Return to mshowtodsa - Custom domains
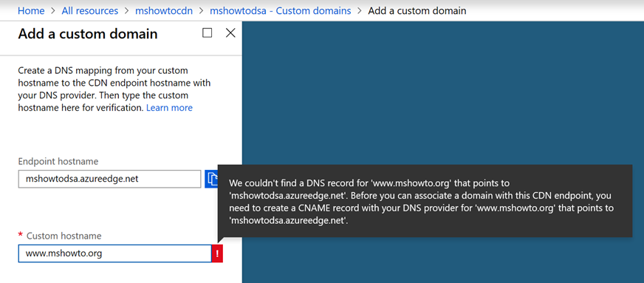This screenshot has width=644, height=283. click(x=281, y=10)
